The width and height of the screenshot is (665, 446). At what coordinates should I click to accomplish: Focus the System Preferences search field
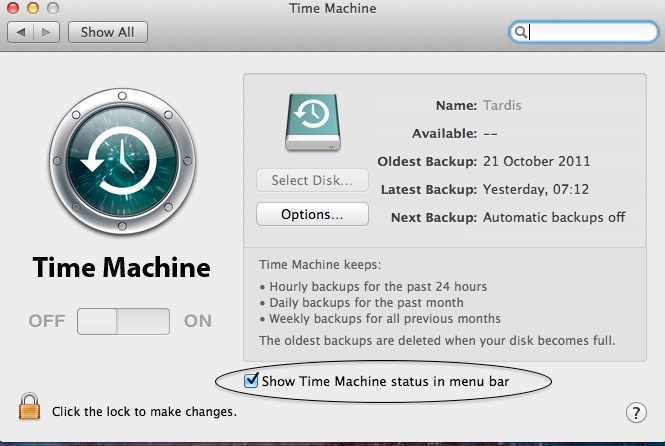point(588,32)
